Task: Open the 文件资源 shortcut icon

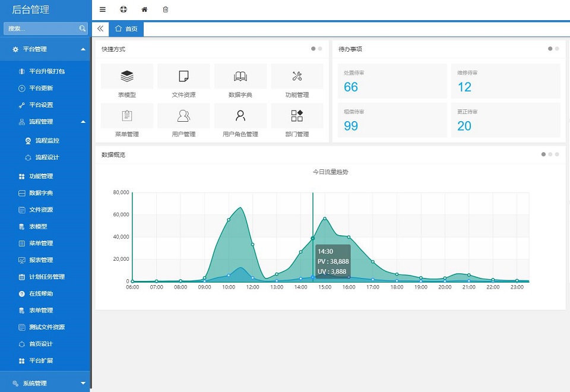Action: coord(183,77)
